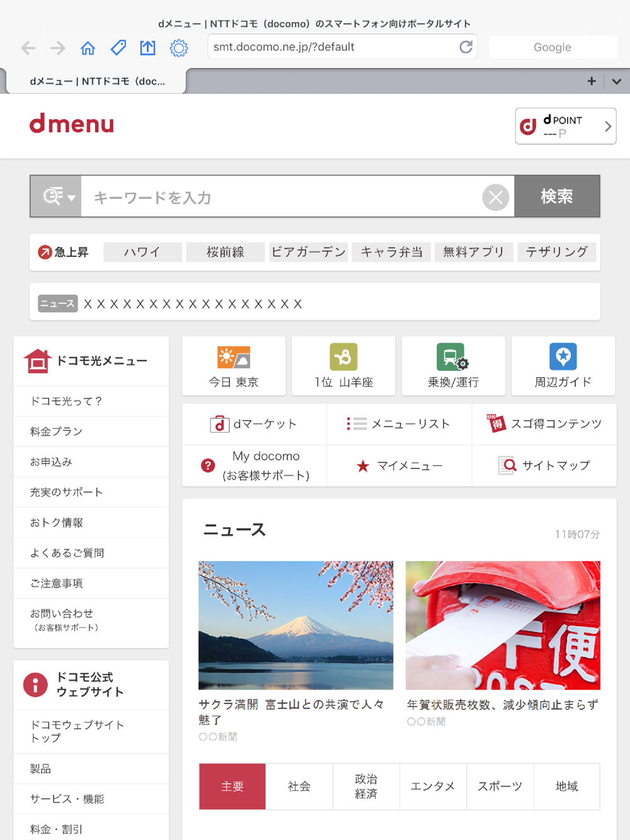Viewport: 630px width, 840px height.
Task: Click the 検索 button
Action: 557,196
